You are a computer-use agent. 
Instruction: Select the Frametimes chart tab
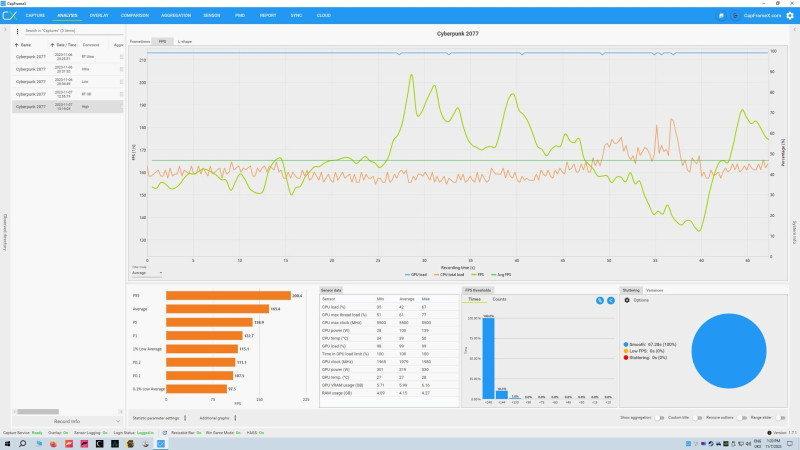(x=140, y=41)
